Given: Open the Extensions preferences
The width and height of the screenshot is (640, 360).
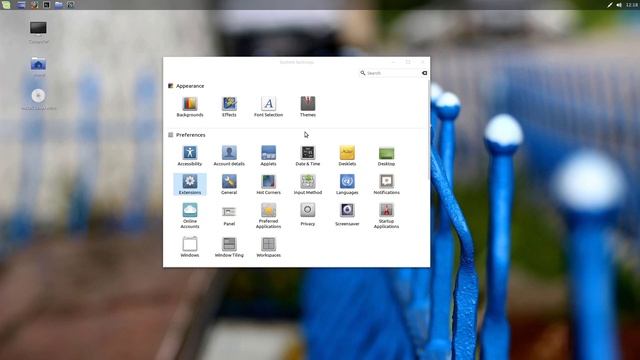Looking at the screenshot, I should [x=190, y=184].
